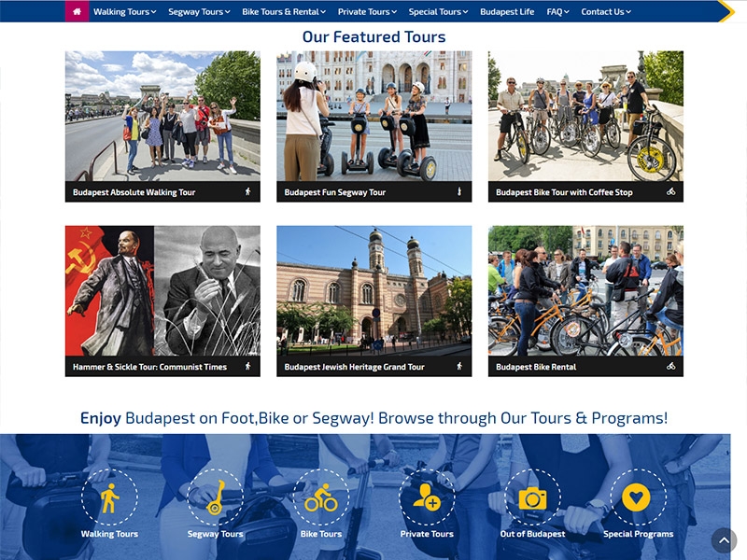Click walking icon on Jewish Heritage Grand Tour card
747x560 pixels.
point(459,366)
